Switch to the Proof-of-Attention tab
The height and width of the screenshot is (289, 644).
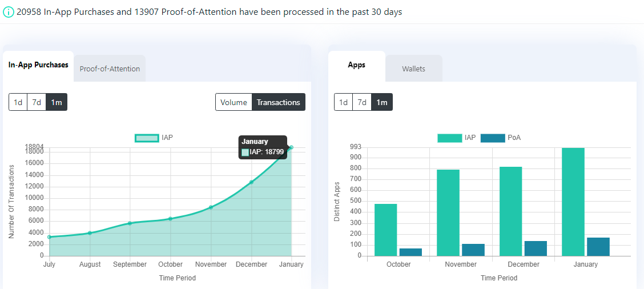[x=110, y=69]
